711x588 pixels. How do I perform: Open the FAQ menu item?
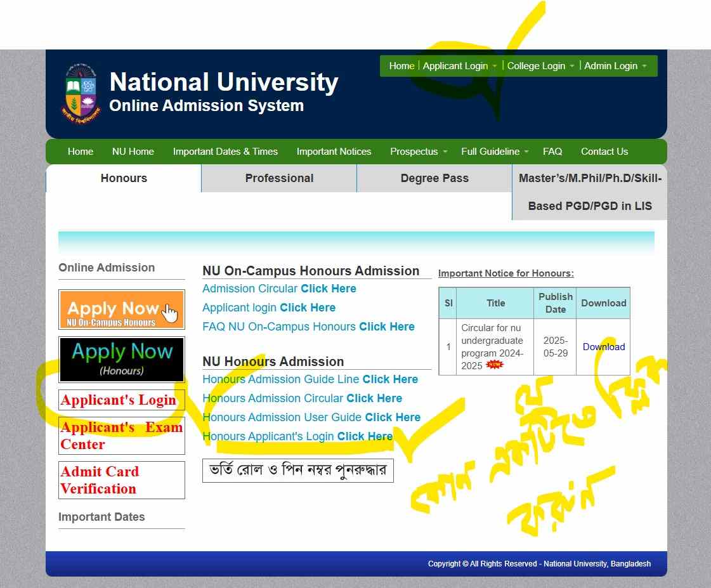click(x=552, y=152)
